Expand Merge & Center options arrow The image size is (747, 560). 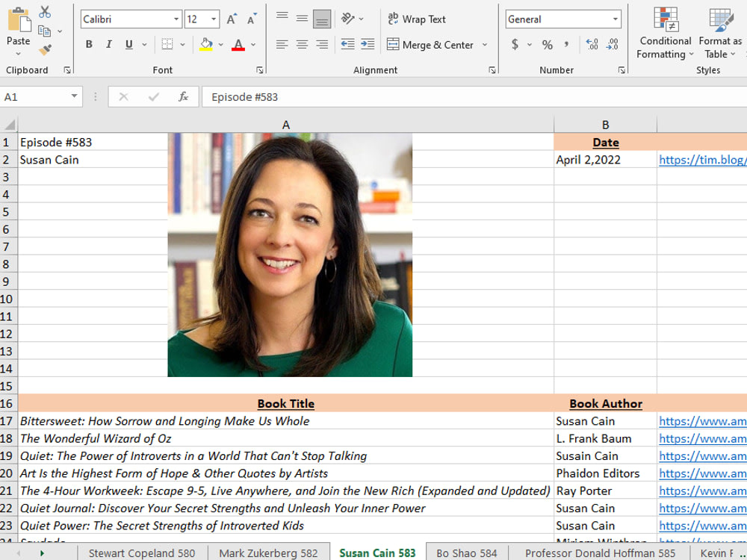[x=485, y=45]
